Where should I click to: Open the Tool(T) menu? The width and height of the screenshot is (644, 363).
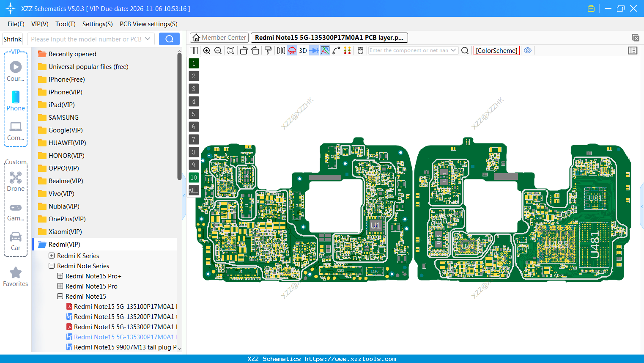tap(65, 24)
